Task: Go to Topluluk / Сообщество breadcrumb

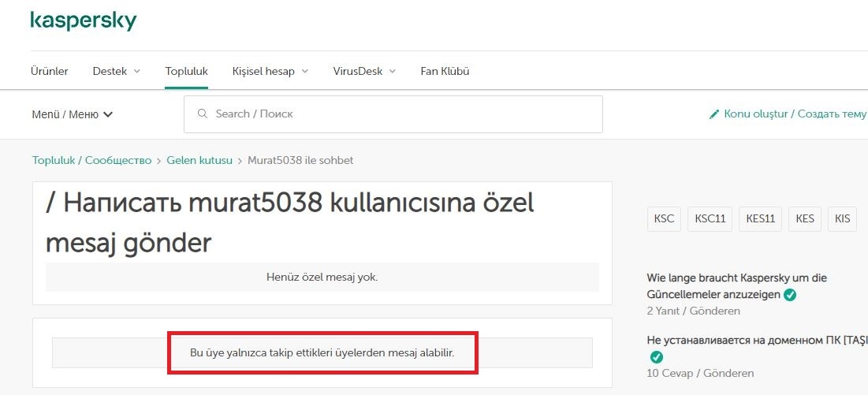Action: pos(92,160)
